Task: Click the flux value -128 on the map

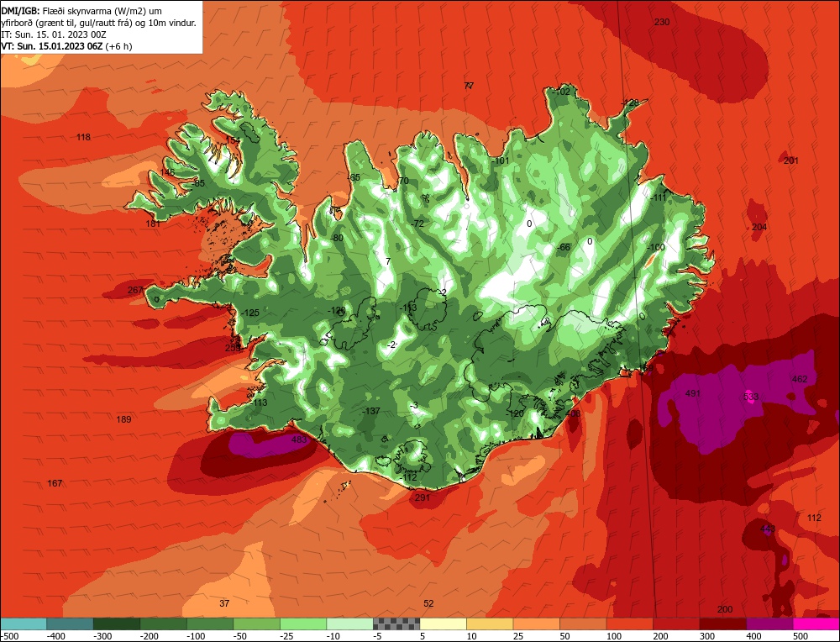Action: pos(630,103)
